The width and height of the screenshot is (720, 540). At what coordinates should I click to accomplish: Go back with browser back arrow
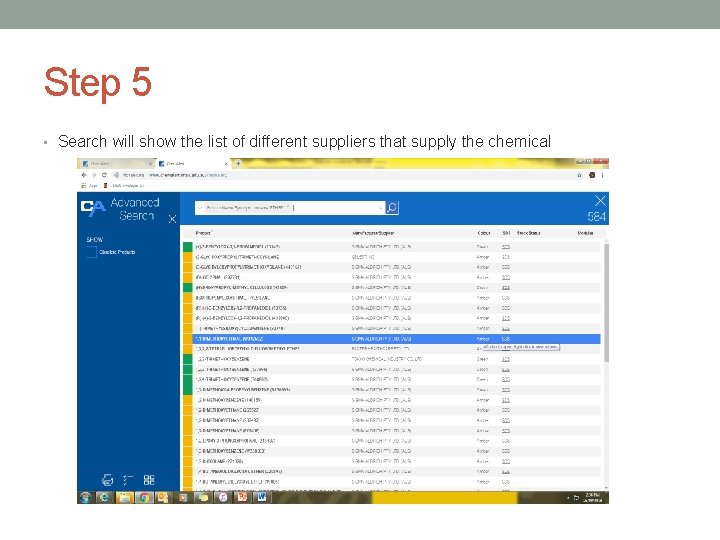84,175
